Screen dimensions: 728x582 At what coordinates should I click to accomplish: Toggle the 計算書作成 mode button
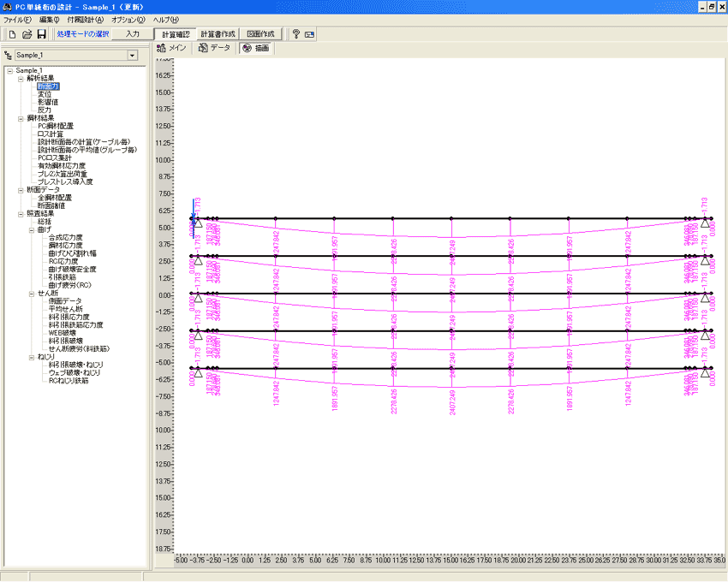point(217,34)
